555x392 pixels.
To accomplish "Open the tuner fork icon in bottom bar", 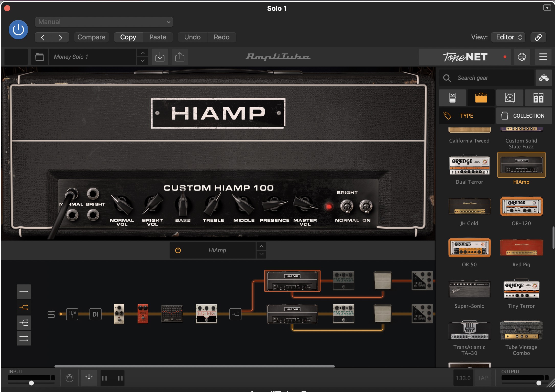I will [x=89, y=378].
